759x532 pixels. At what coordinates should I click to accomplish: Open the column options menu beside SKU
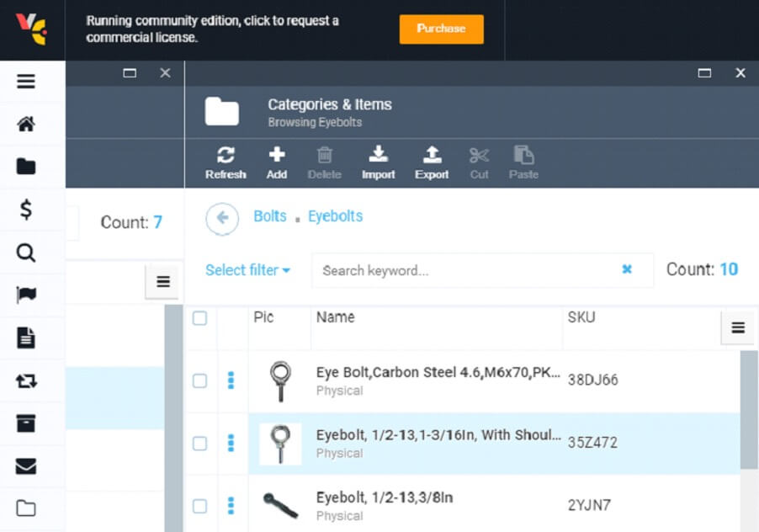point(738,328)
